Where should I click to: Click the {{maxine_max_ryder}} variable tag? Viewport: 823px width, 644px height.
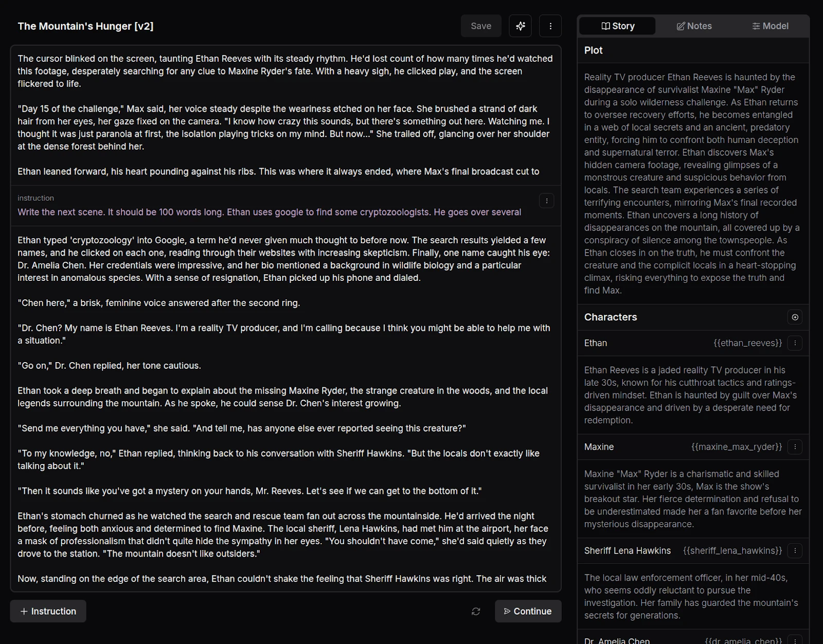736,447
